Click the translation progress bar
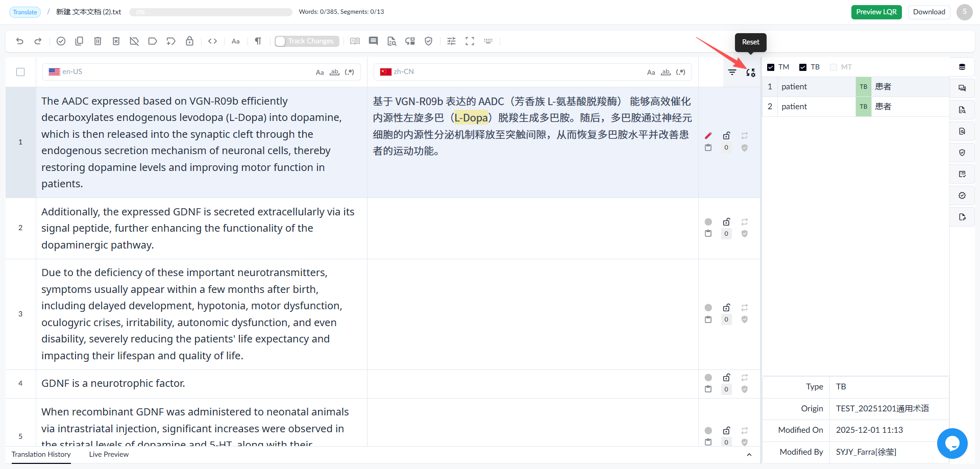This screenshot has width=980, height=469. pos(211,12)
